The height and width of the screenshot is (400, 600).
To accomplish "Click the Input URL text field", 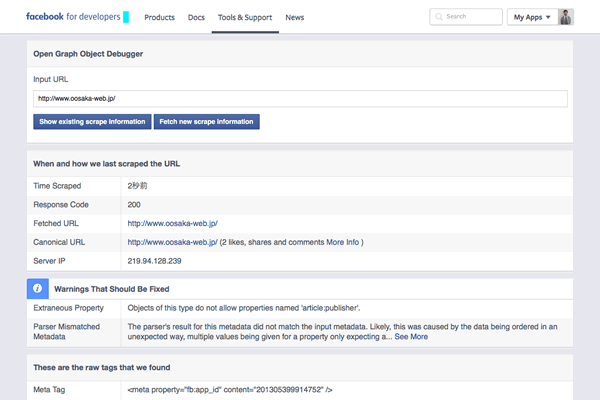I will [300, 99].
